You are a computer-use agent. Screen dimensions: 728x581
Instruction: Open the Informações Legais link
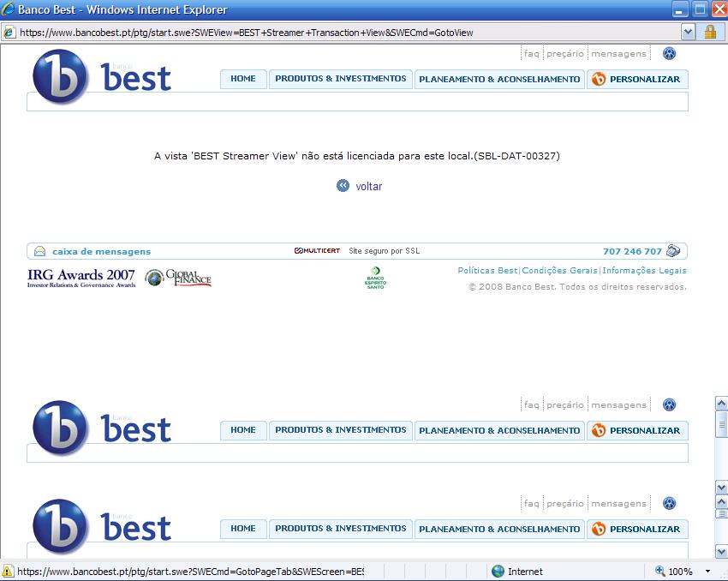644,270
